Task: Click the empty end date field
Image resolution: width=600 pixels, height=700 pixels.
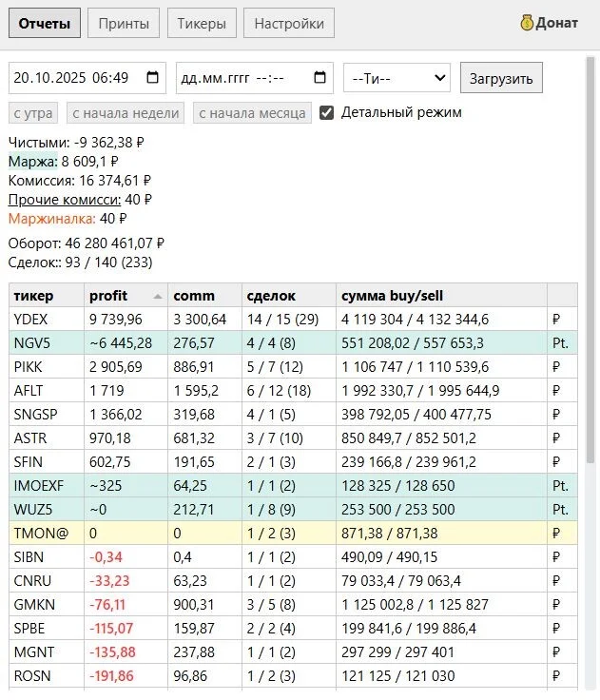Action: coord(255,78)
